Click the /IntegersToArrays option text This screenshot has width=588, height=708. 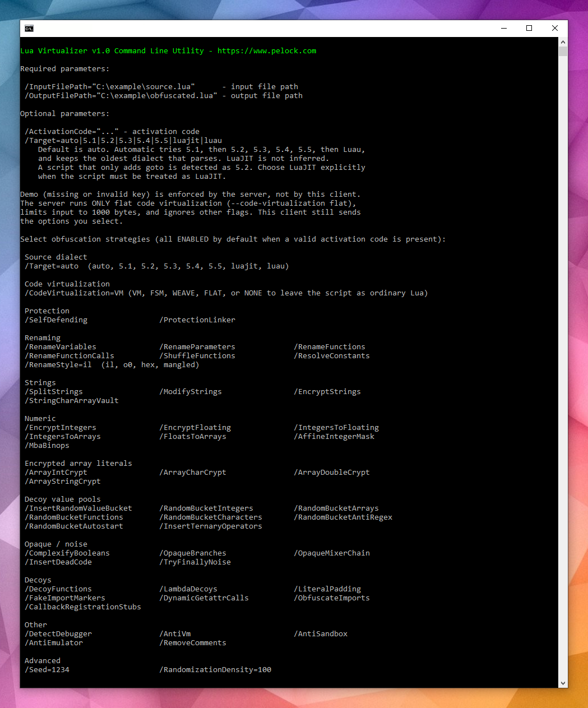(63, 437)
